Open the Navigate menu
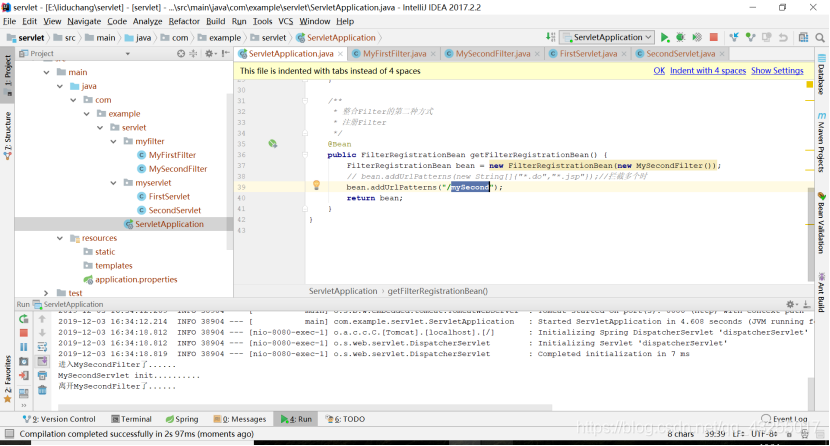Image resolution: width=830 pixels, height=446 pixels. 84,21
